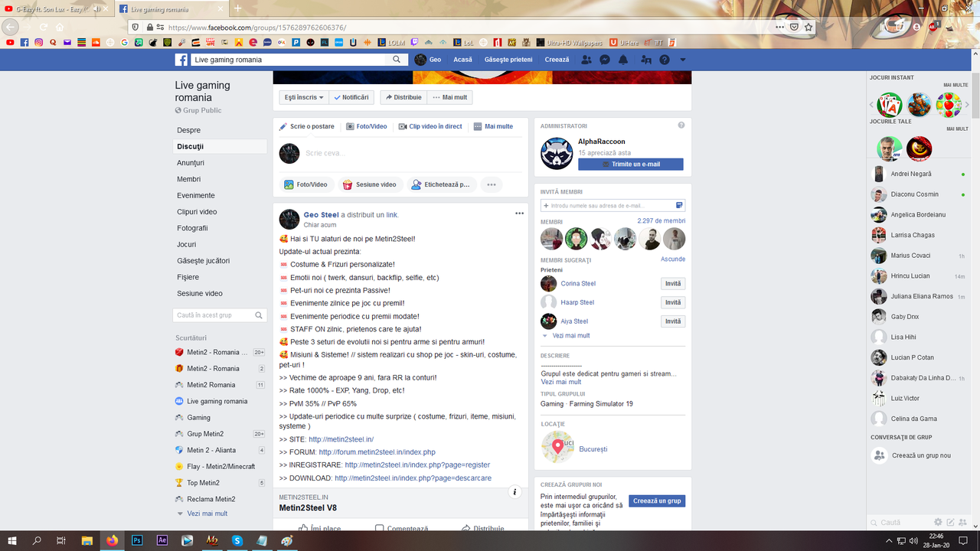Open Skype from the taskbar
Image resolution: width=980 pixels, height=551 pixels.
237,540
